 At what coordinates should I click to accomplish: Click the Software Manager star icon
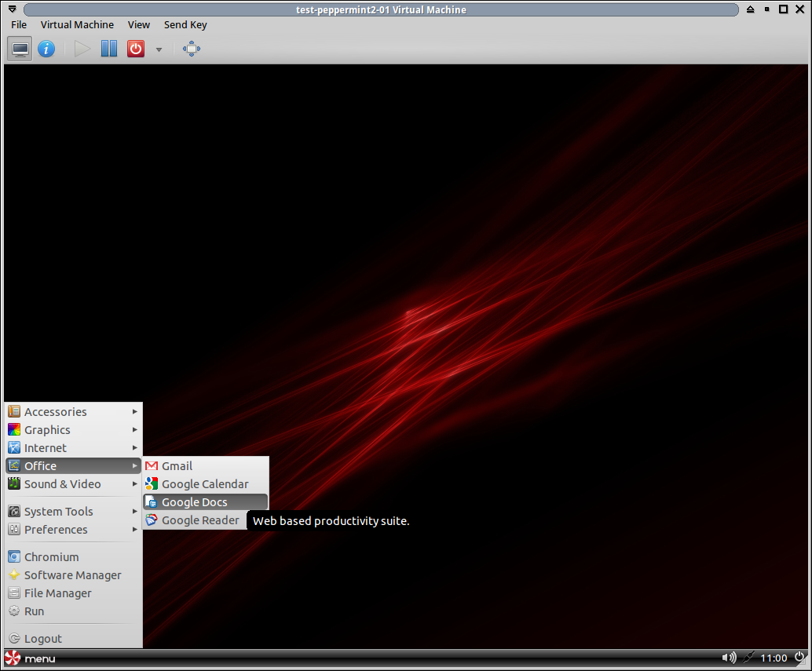pyautogui.click(x=14, y=574)
